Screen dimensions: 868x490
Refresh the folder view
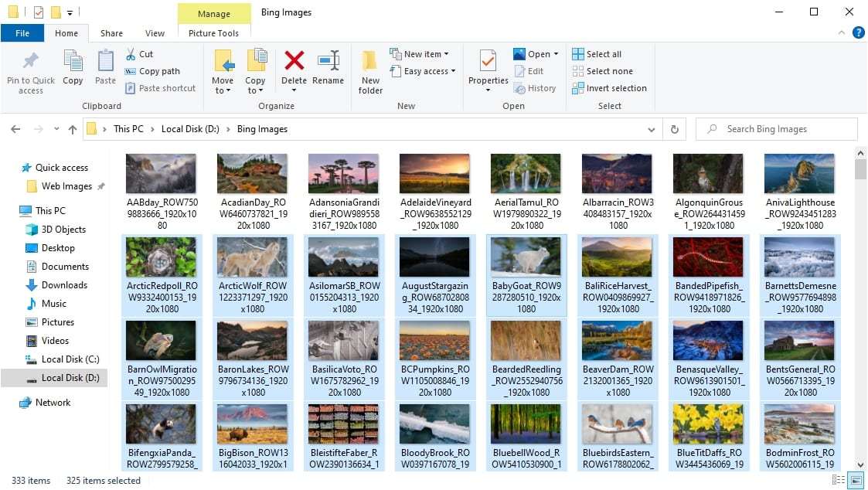673,128
